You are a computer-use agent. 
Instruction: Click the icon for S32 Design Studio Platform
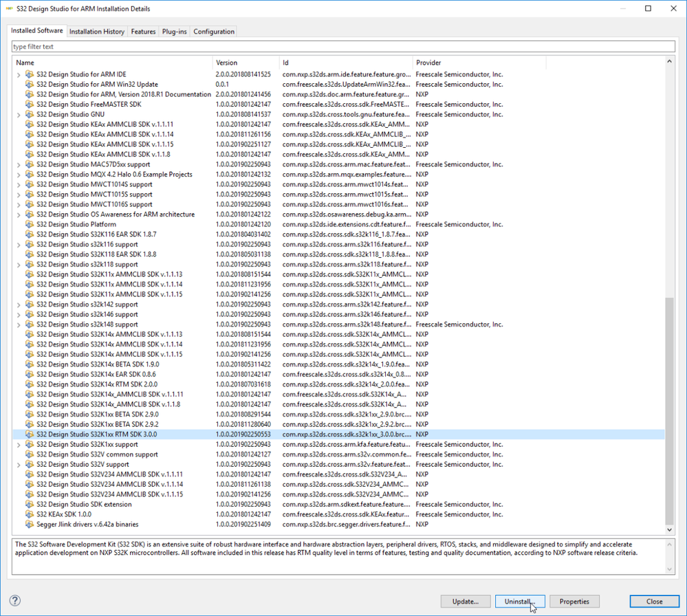[x=30, y=224]
